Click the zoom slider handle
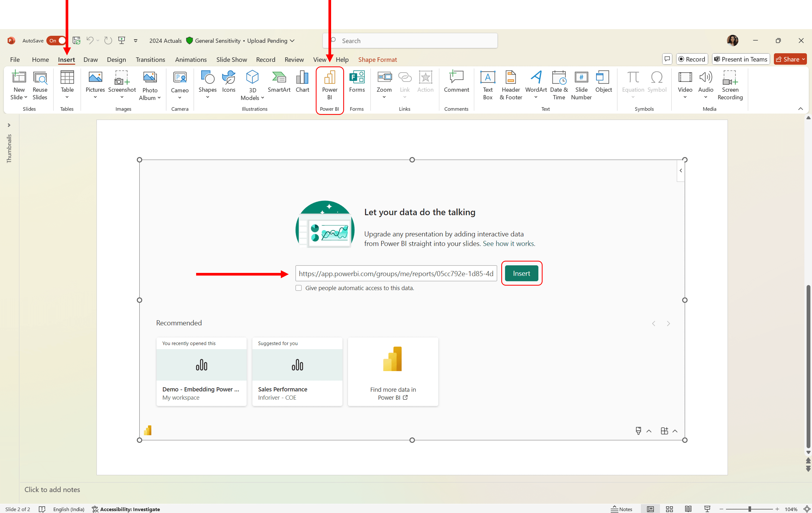Viewport: 812px width, 513px height. [749, 509]
